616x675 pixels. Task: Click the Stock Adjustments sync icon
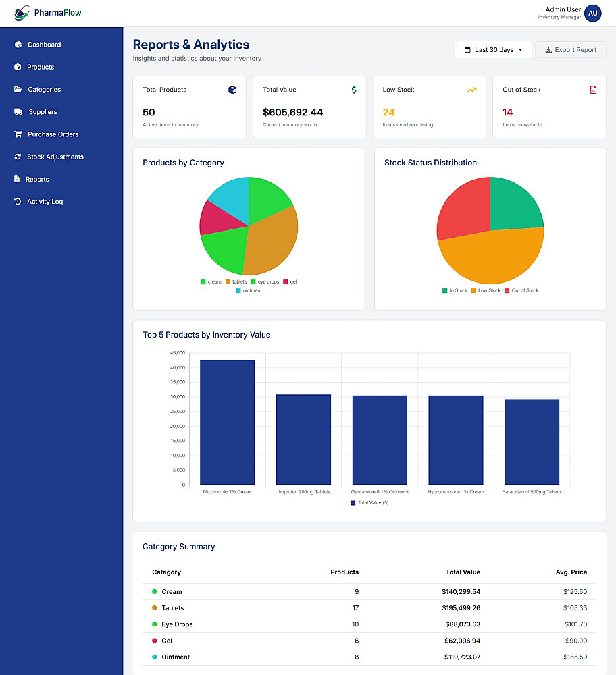18,157
